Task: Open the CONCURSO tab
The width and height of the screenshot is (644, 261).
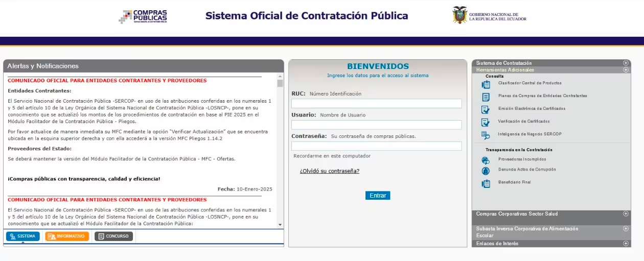Action: (113, 236)
